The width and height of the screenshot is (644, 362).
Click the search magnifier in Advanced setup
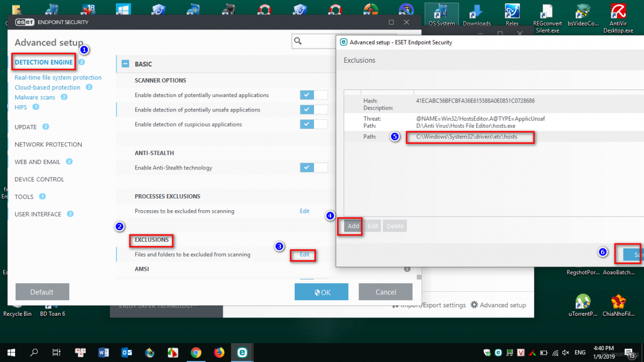click(298, 41)
